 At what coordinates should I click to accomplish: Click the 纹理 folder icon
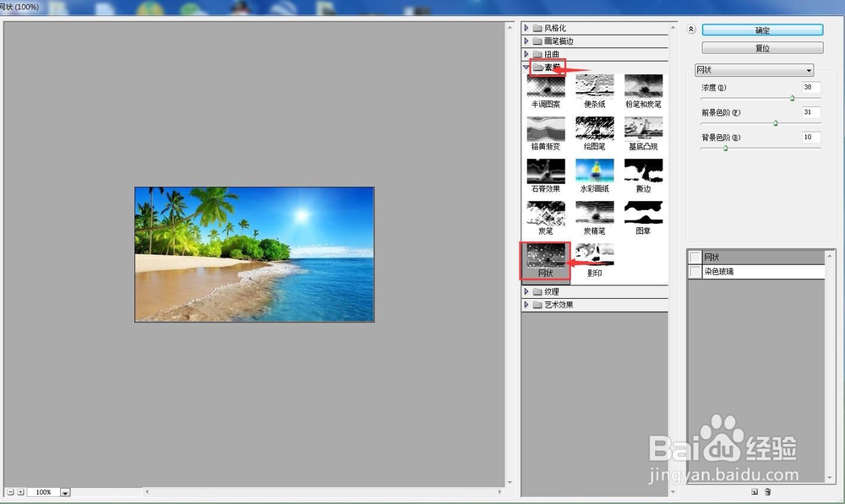(537, 291)
